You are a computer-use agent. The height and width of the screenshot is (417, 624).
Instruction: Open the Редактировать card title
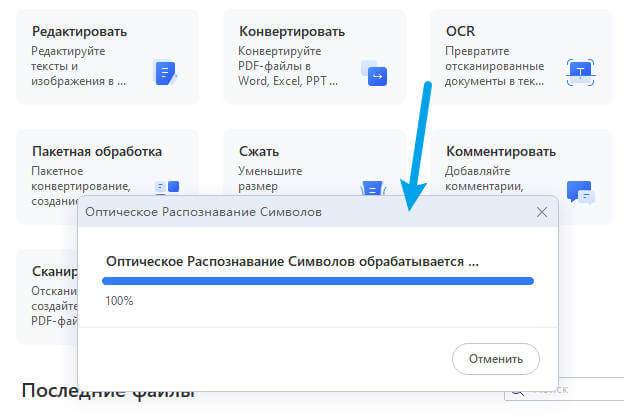(80, 31)
